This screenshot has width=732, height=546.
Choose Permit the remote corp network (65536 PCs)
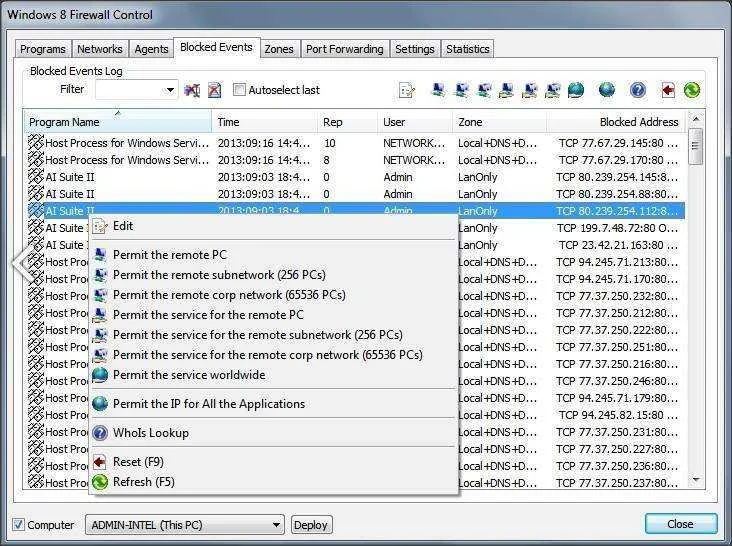click(273, 295)
